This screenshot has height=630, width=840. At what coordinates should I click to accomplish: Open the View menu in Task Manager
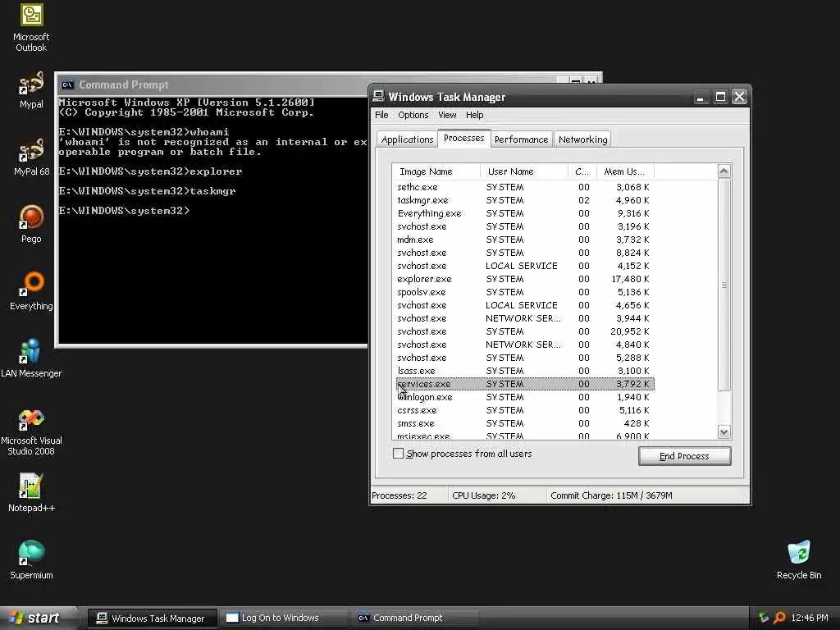click(447, 115)
